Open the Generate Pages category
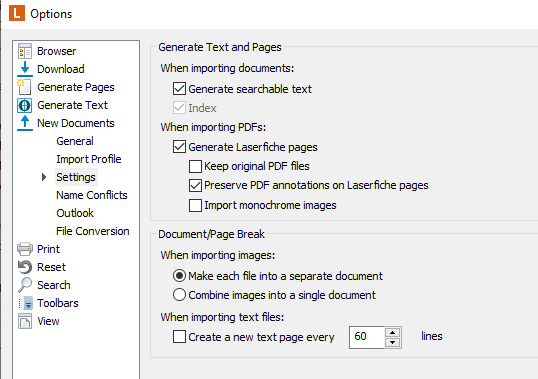Screen dimensions: 538x379 [x=76, y=87]
